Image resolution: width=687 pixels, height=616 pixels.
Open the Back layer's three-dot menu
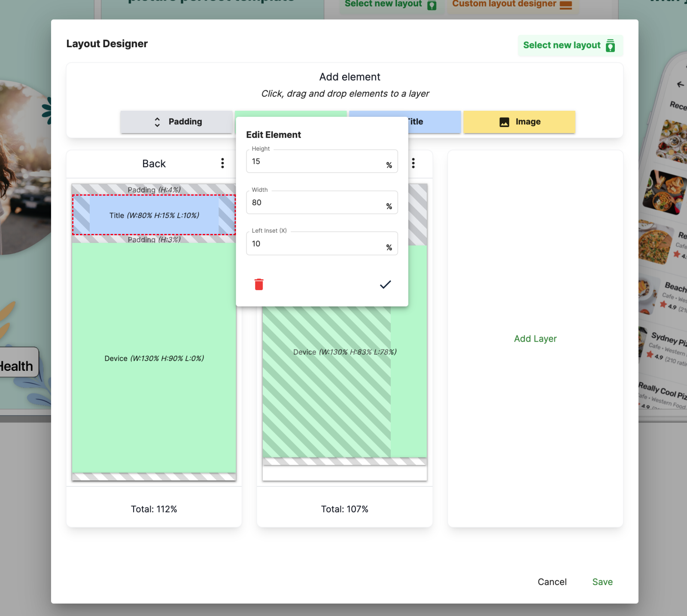(222, 163)
